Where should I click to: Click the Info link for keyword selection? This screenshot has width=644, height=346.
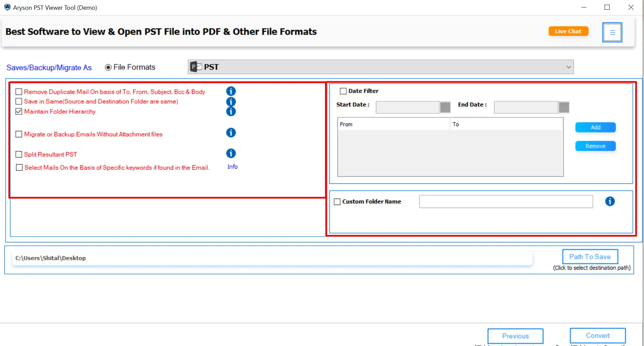(232, 167)
